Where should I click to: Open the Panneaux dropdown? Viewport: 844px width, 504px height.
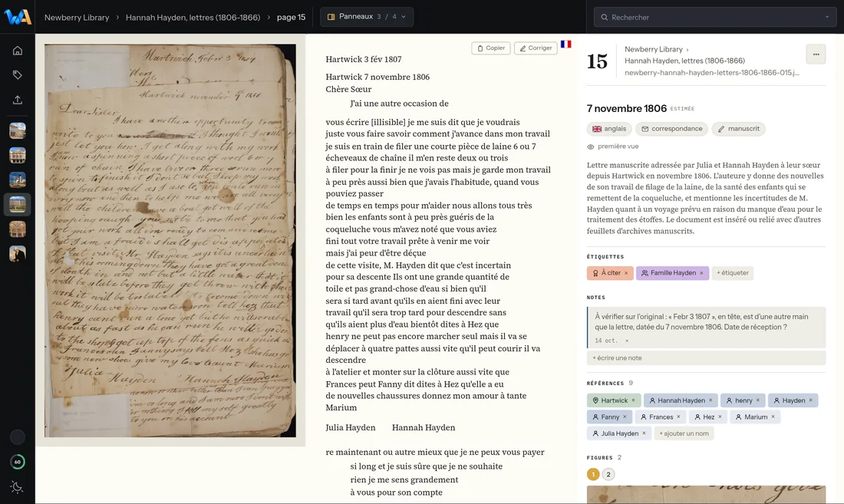[367, 17]
